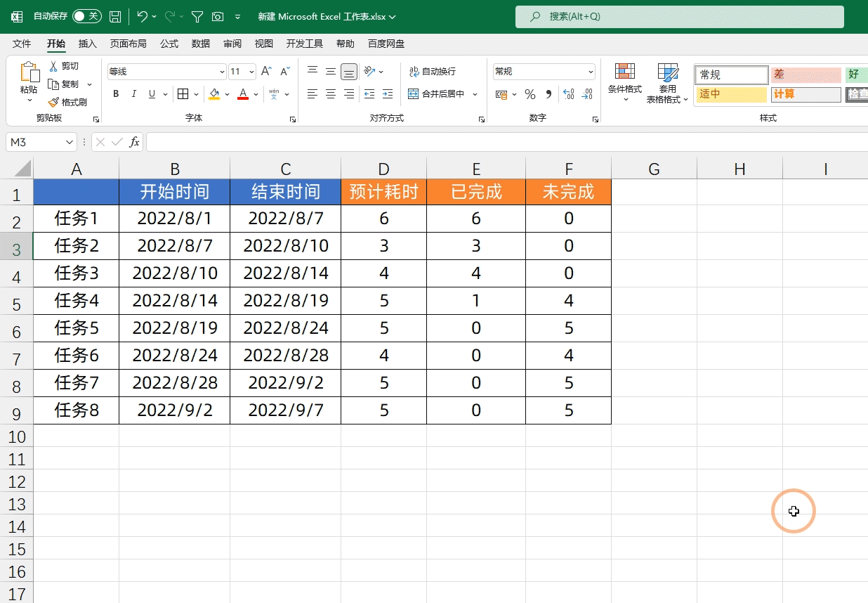
Task: Apply the yellow fill color bucket
Action: click(215, 94)
